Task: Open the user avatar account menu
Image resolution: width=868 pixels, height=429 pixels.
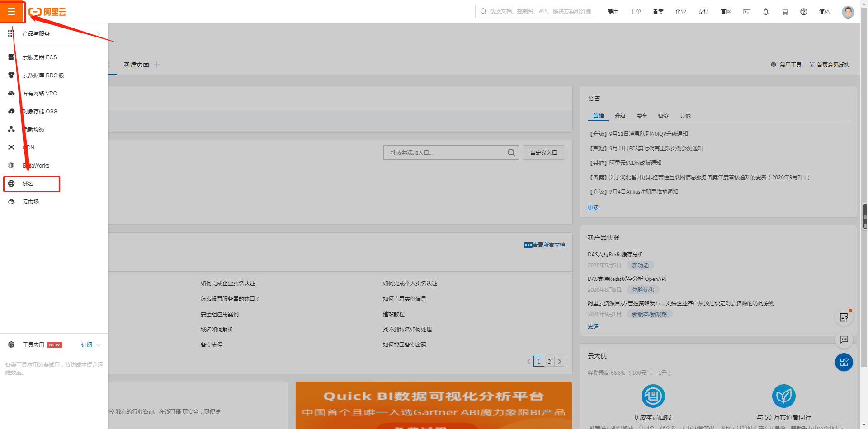Action: (x=848, y=12)
